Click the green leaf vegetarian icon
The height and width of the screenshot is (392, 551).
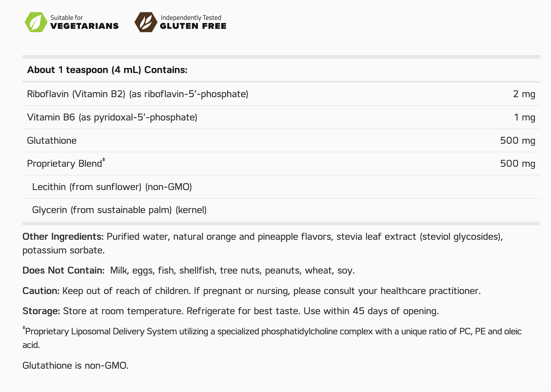click(36, 22)
